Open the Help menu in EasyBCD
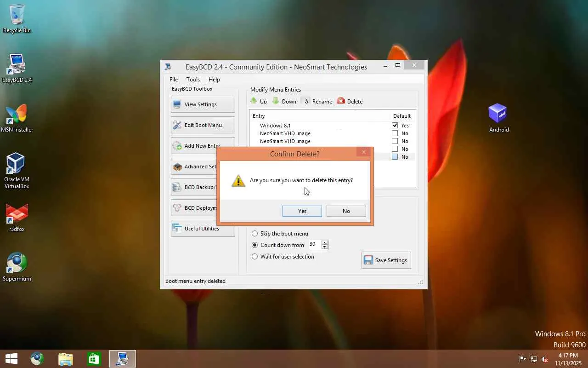Image resolution: width=588 pixels, height=368 pixels. click(x=214, y=80)
